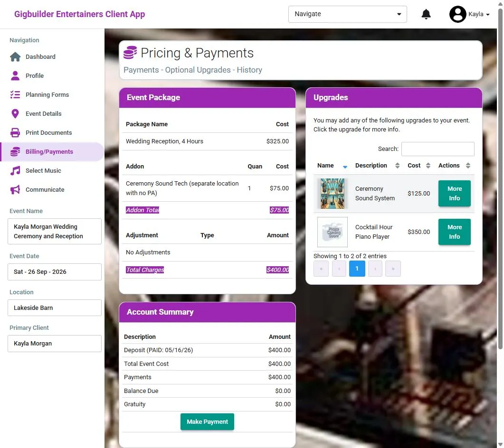The width and height of the screenshot is (504, 448).
Task: Click the Ceremony Sound System thumbnail
Action: point(333,193)
